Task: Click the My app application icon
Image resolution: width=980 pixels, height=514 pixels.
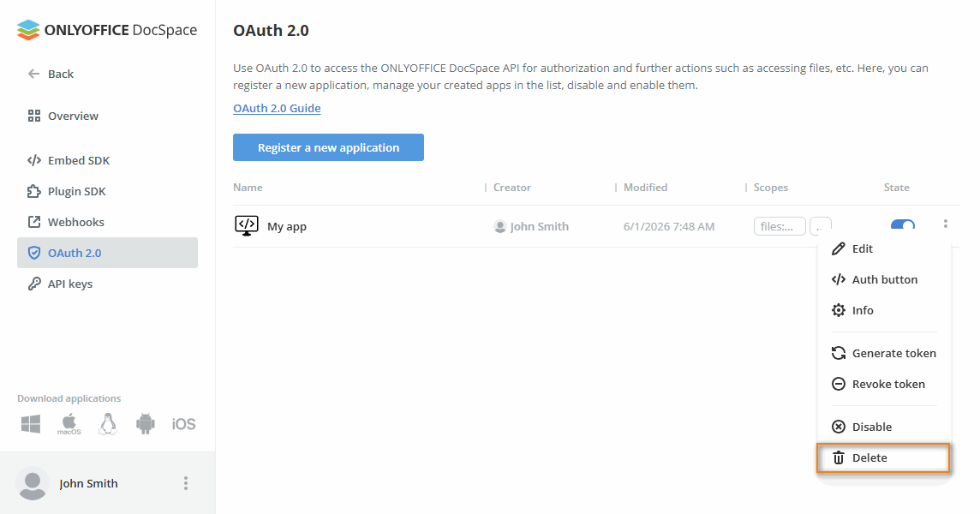Action: tap(247, 226)
